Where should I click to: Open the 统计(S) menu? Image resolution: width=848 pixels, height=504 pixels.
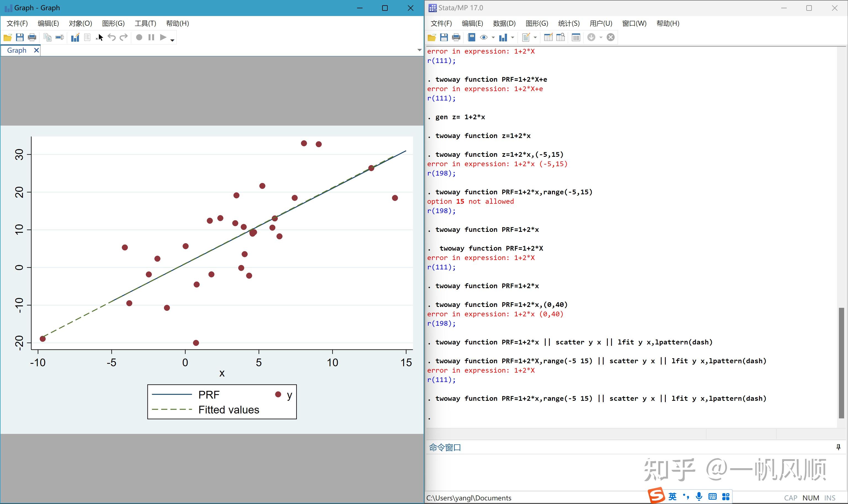[569, 23]
